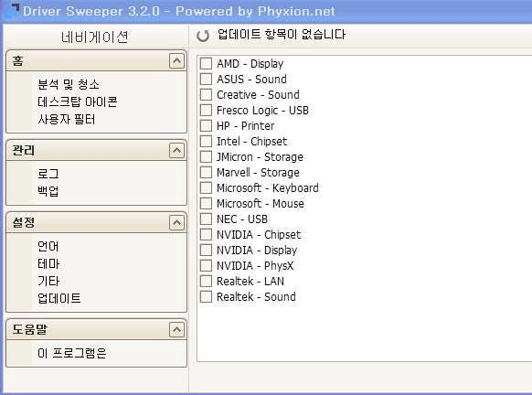532x395 pixels.
Task: Select the Realtek - Sound label text
Action: (x=256, y=297)
